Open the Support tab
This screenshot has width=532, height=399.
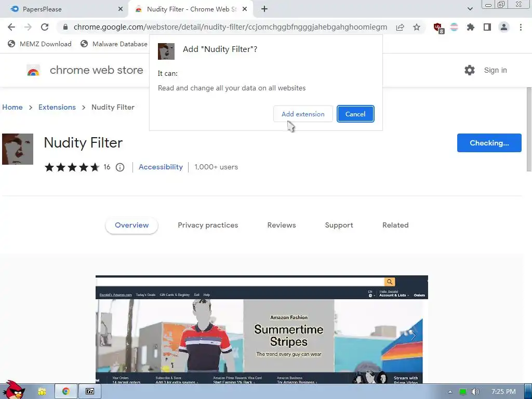pyautogui.click(x=339, y=225)
